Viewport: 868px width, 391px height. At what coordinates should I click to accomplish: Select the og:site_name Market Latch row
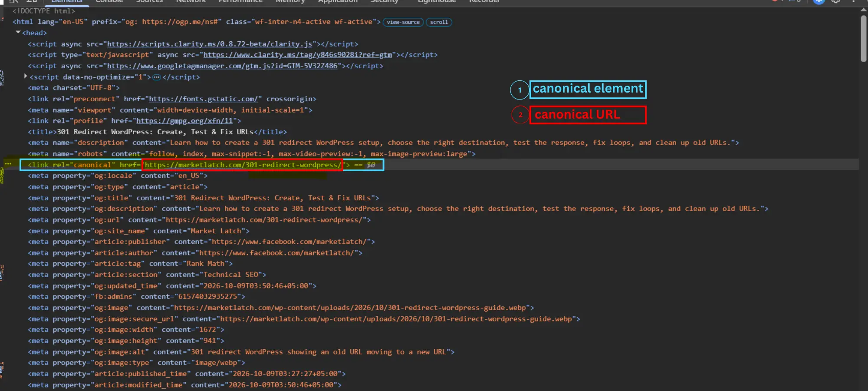click(x=138, y=231)
